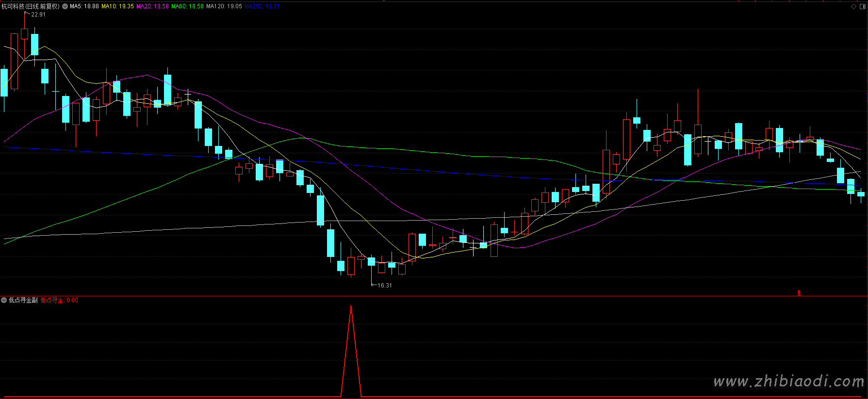Expand the 低点寻金副 indicator dropdown arrow
The width and height of the screenshot is (868, 399).
[x=4, y=300]
